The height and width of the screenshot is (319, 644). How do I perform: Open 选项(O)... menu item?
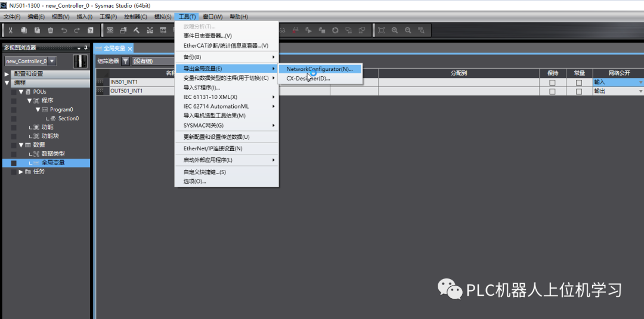coord(227,181)
